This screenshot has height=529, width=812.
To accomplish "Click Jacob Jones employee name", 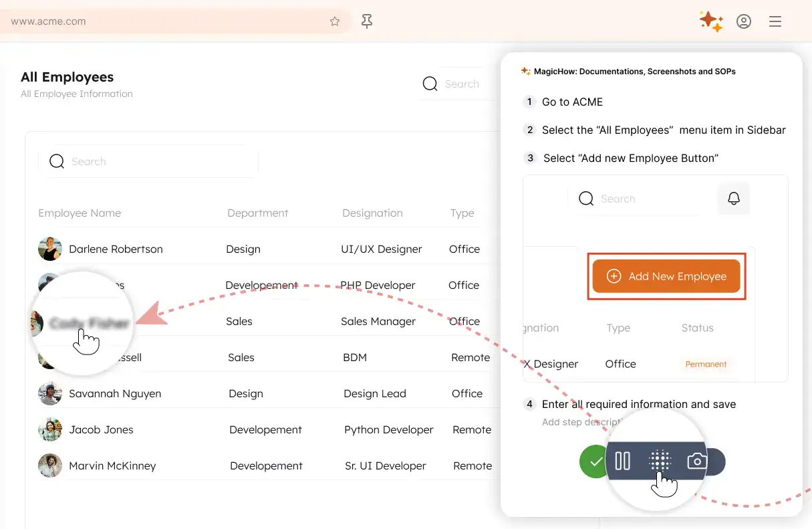I will [x=101, y=429].
